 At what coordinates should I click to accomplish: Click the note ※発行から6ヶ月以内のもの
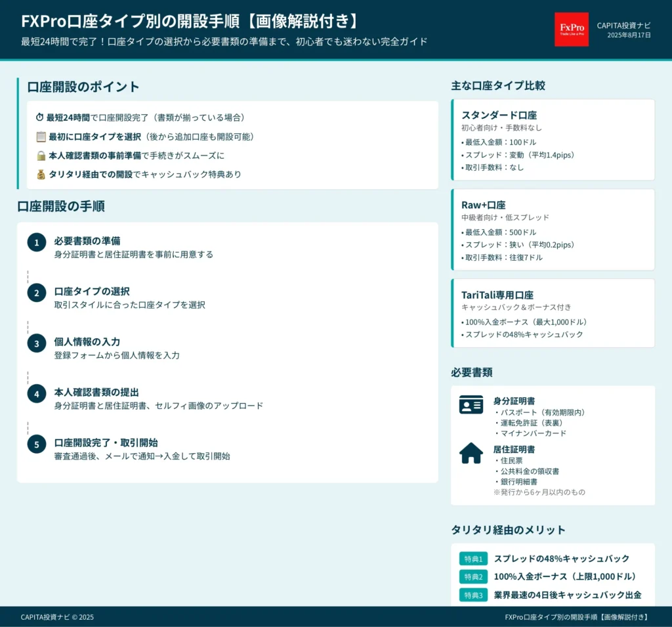click(x=539, y=492)
